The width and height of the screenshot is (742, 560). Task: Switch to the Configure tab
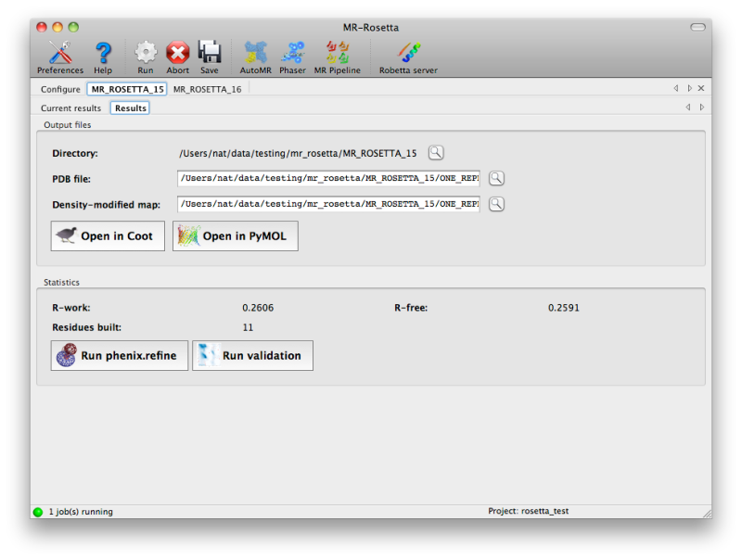coord(60,90)
